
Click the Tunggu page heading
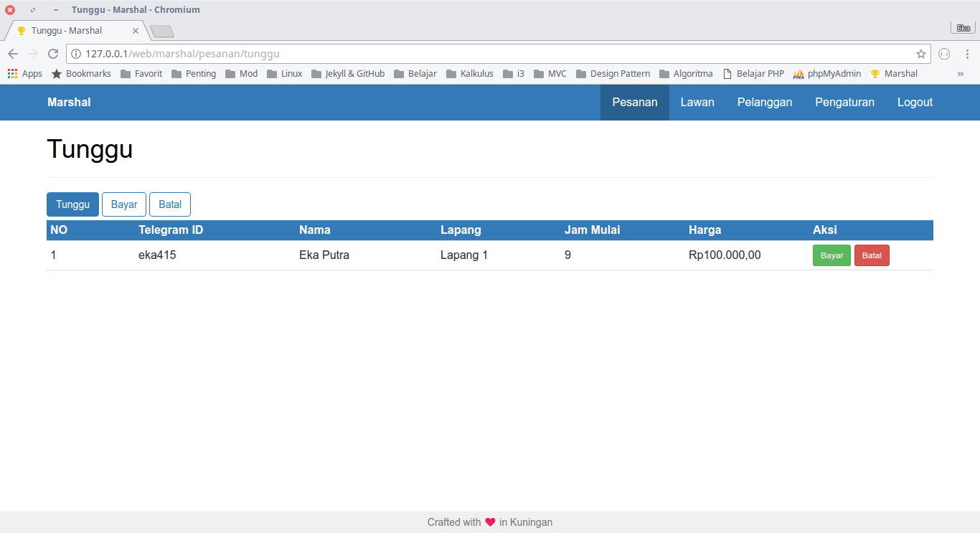tap(90, 149)
